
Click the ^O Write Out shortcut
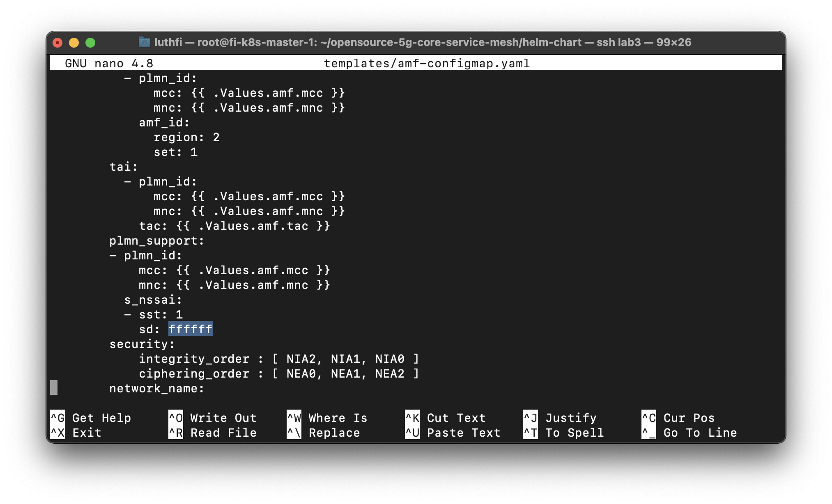pyautogui.click(x=213, y=418)
